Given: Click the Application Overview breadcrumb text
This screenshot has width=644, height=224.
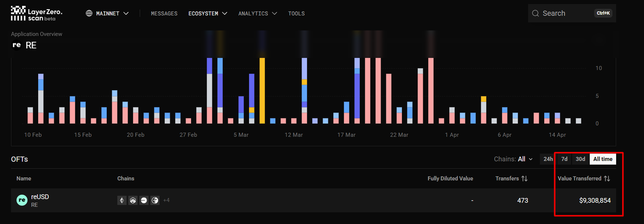Looking at the screenshot, I should click(36, 34).
